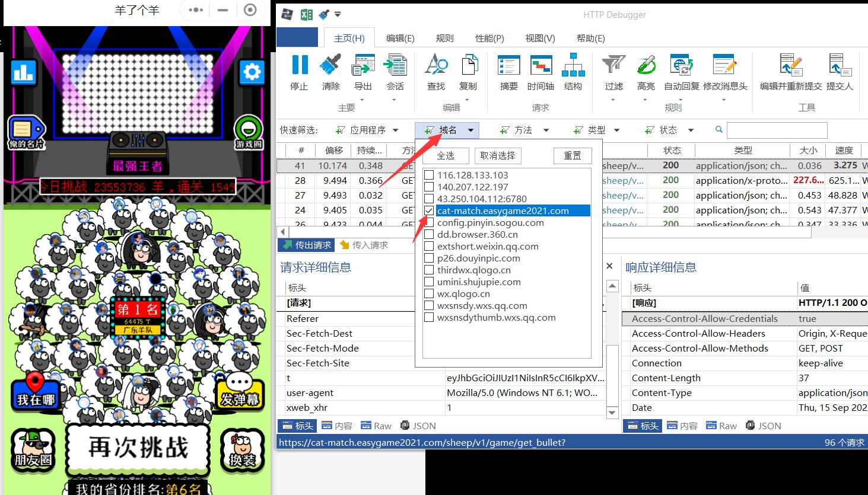Show the Timeline (时间轴) view
868x495 pixels.
click(x=540, y=65)
